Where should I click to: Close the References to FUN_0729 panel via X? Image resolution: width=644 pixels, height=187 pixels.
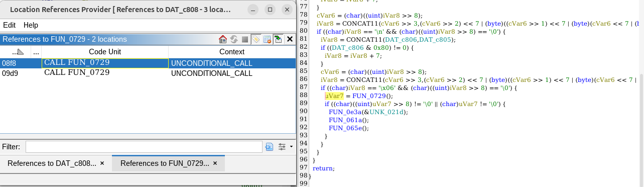click(x=290, y=39)
